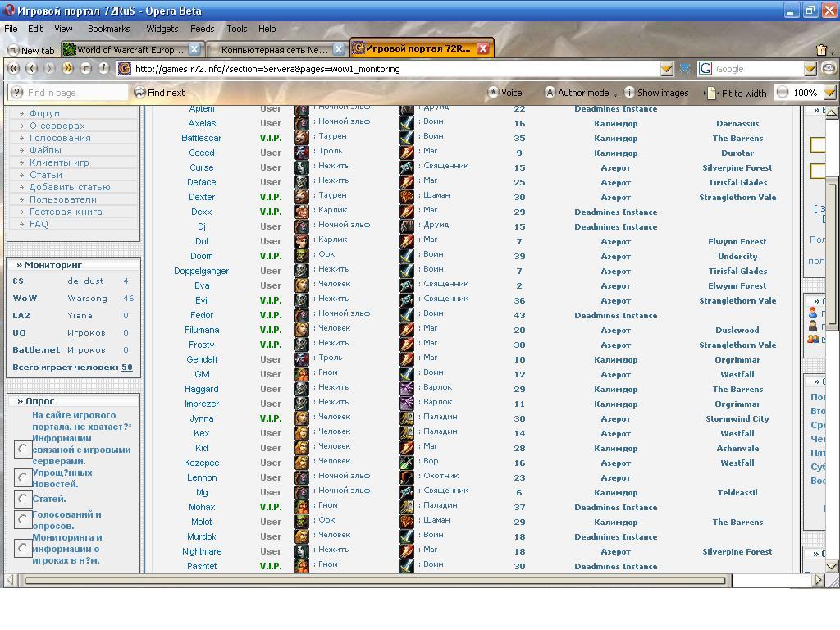Open the zoom 100% dropdown
The image size is (840, 630).
coord(830,93)
